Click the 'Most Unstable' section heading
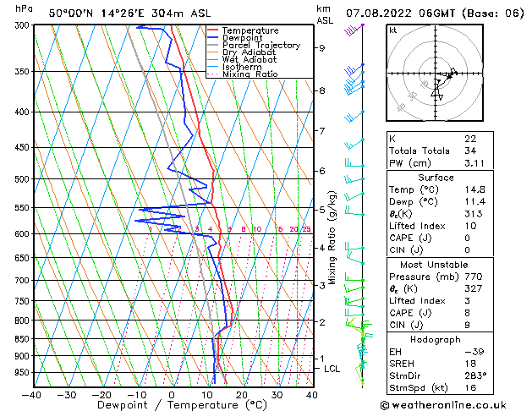Viewport: 532px width, 411px height. coord(434,265)
